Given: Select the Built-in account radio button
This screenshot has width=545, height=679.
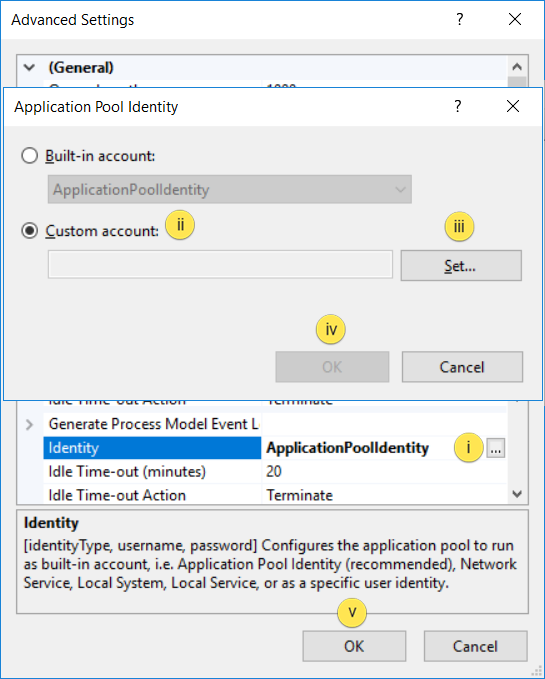Looking at the screenshot, I should 29,156.
